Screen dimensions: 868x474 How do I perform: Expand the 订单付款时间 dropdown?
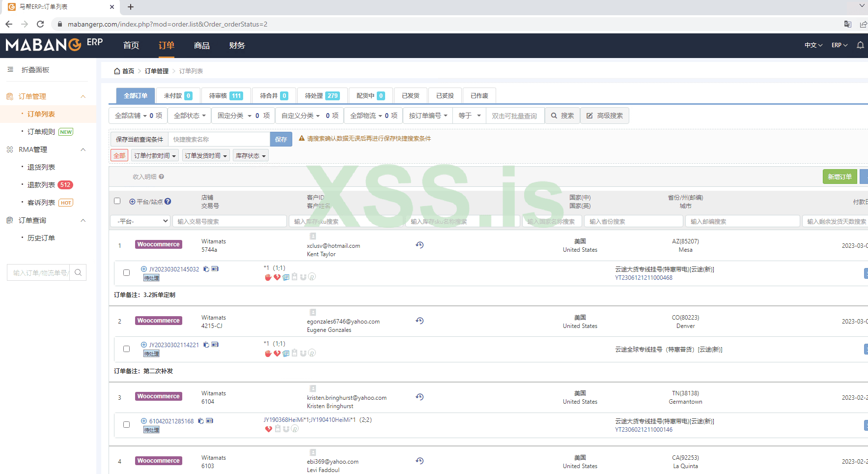coord(155,156)
